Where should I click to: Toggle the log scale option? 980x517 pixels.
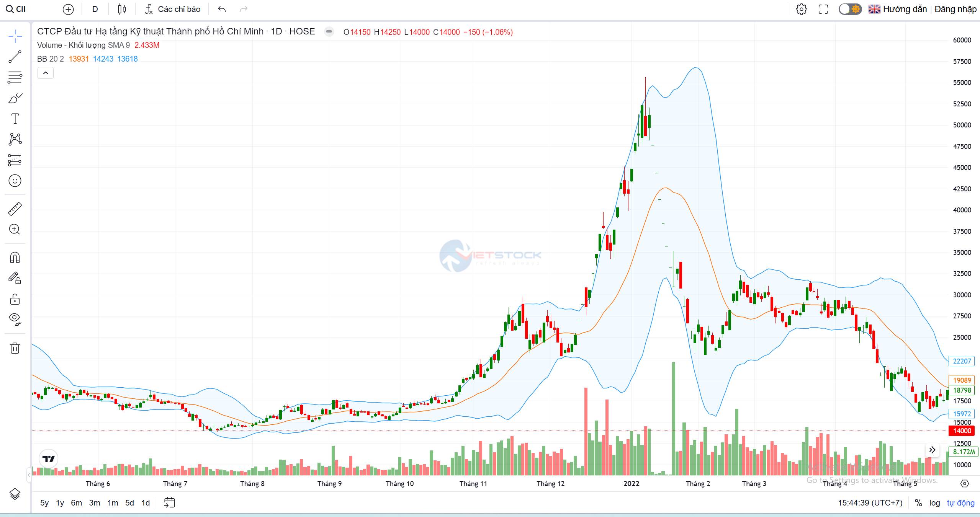click(934, 503)
